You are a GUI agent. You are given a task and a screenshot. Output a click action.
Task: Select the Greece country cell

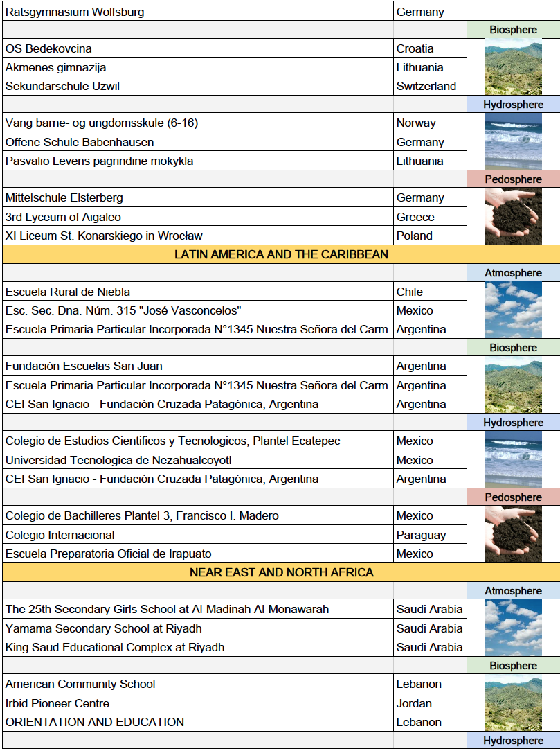pyautogui.click(x=430, y=216)
